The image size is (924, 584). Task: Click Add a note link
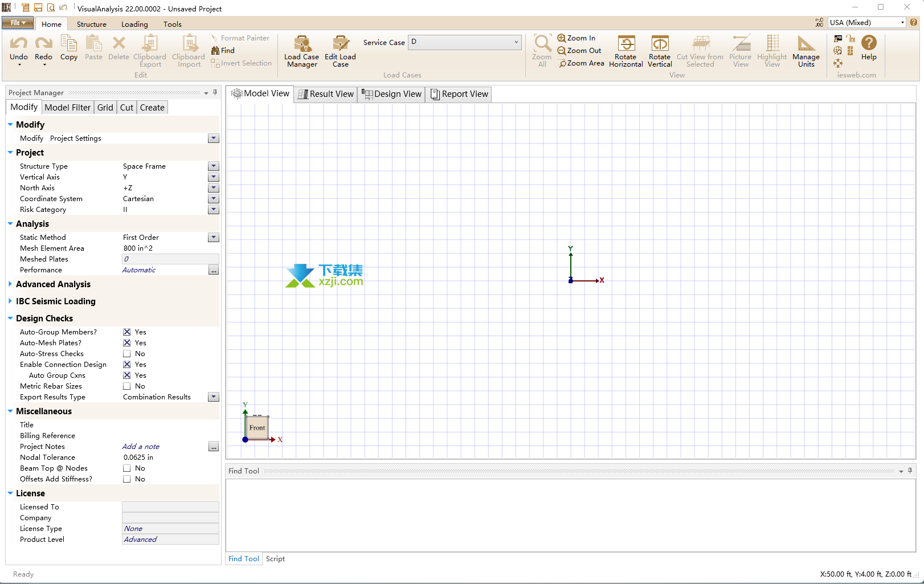click(x=141, y=447)
